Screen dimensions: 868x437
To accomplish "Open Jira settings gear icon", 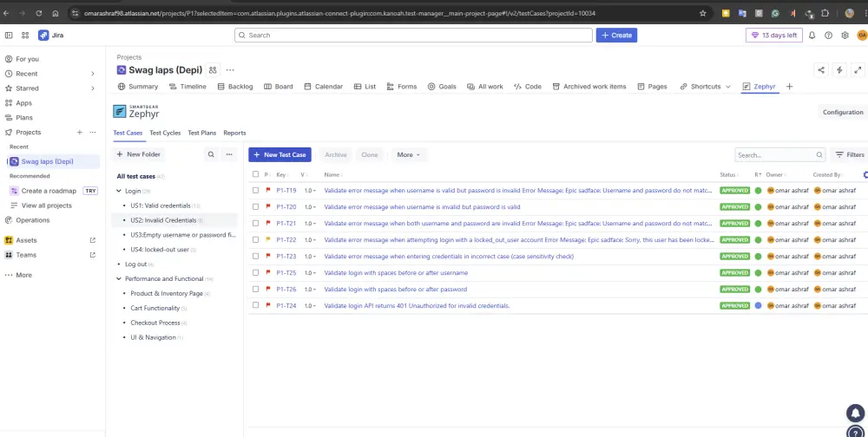I will [x=845, y=35].
